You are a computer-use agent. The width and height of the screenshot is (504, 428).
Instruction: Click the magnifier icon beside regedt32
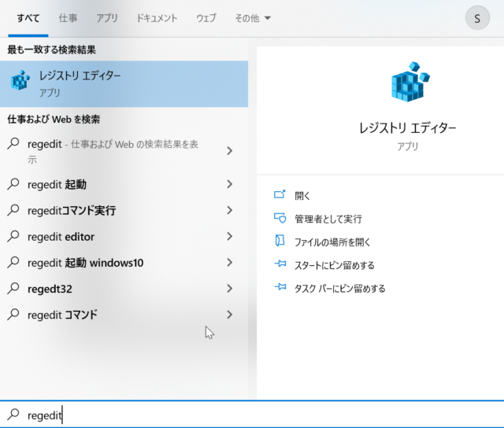(13, 289)
